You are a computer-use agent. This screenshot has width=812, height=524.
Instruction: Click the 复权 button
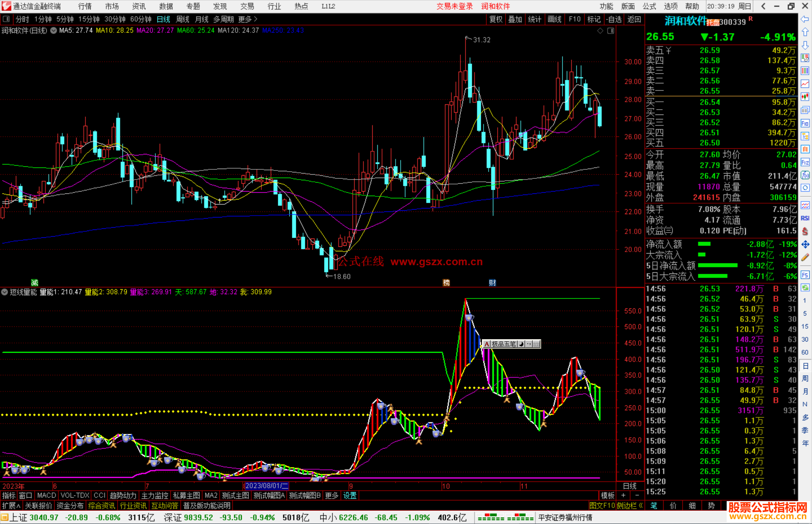click(496, 19)
